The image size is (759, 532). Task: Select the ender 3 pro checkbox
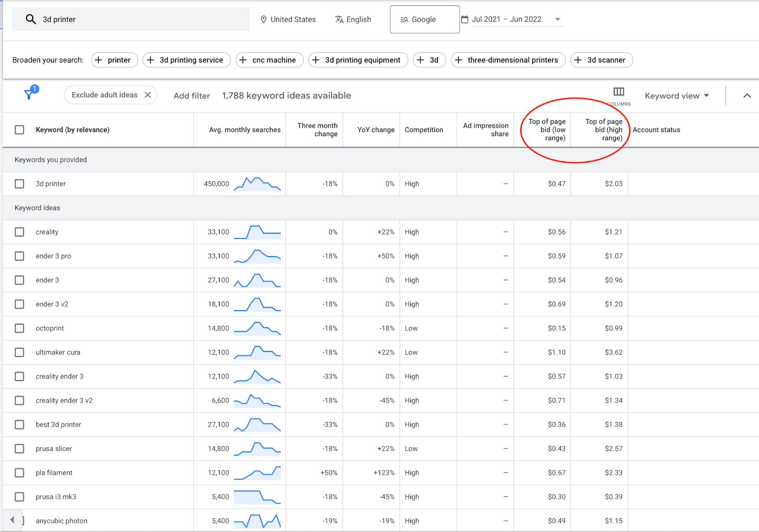click(x=19, y=256)
